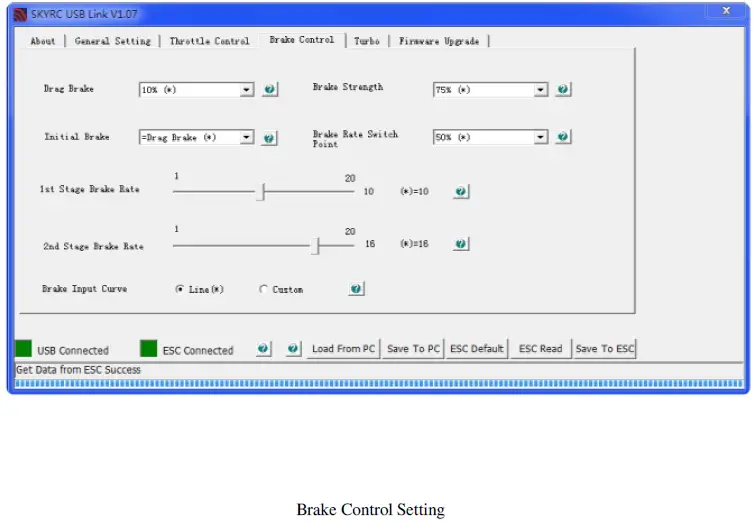The width and height of the screenshot is (754, 523).
Task: Open help for 1st Stage Brake Rate
Action: 461,191
